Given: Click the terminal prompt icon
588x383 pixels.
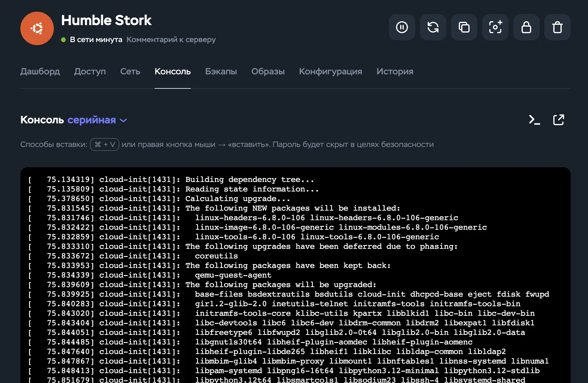Looking at the screenshot, I should click(x=534, y=120).
